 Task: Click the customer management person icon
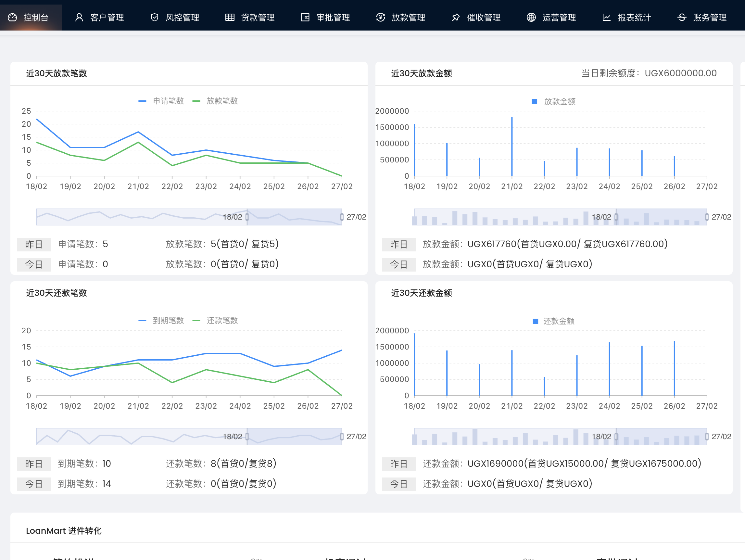click(x=79, y=17)
